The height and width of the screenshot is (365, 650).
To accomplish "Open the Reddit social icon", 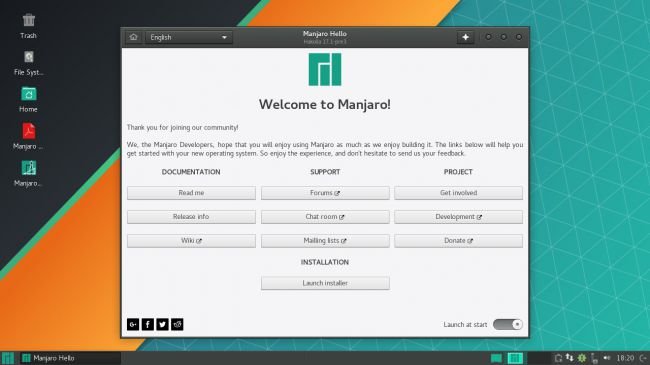I will [177, 324].
